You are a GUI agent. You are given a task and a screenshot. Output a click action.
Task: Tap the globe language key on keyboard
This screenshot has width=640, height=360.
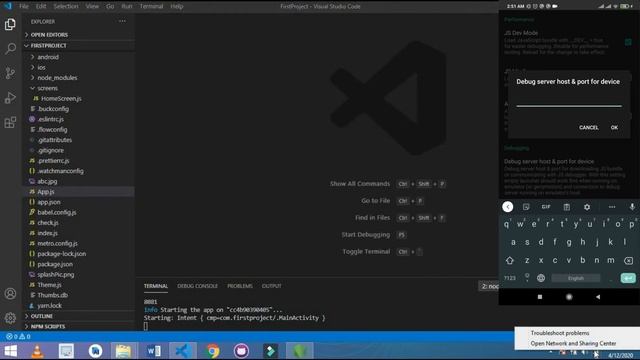[x=541, y=278]
